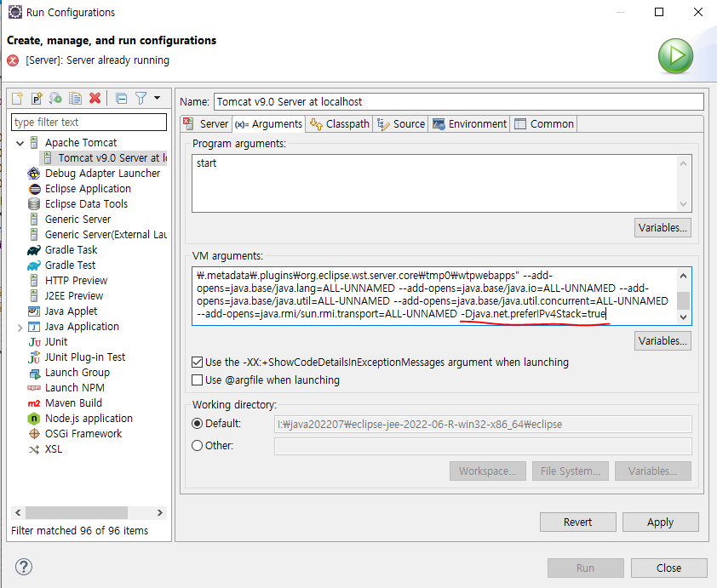Open the Source tab
This screenshot has height=588, width=717.
tap(401, 124)
